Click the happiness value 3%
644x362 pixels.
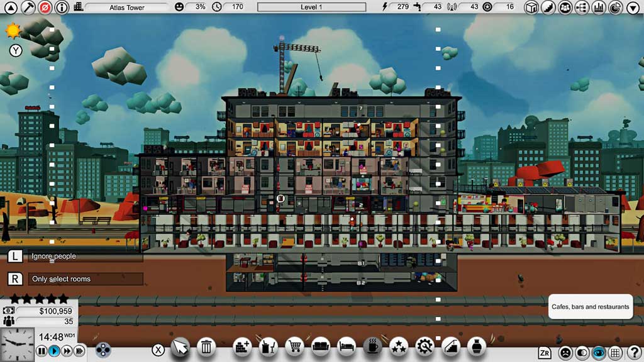[x=200, y=7]
